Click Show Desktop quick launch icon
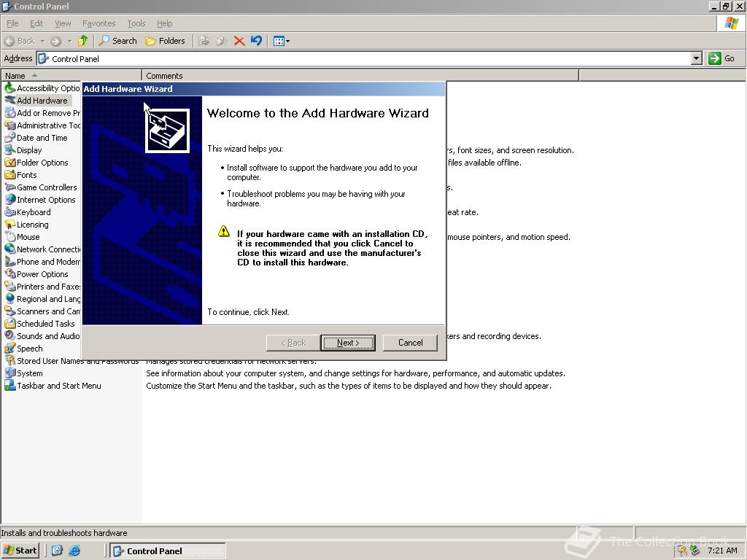The image size is (747, 560). (x=57, y=551)
